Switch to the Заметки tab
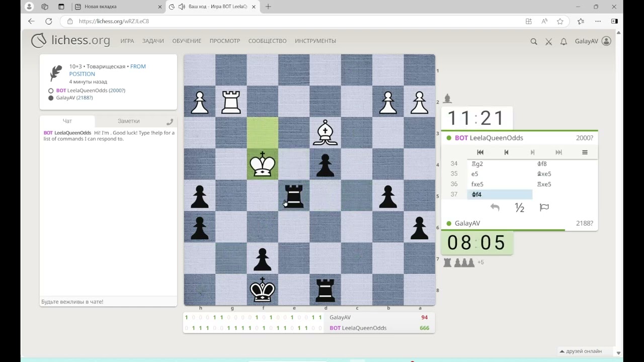This screenshot has width=644, height=362. (129, 121)
